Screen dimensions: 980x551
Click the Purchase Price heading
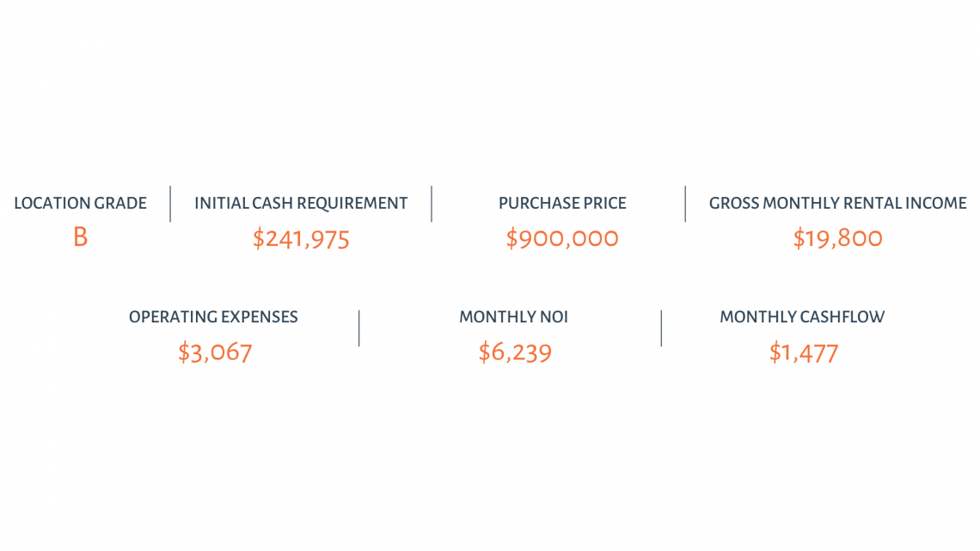point(562,203)
